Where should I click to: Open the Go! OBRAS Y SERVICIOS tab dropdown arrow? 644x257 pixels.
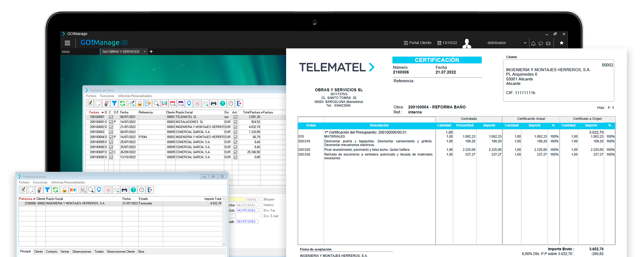145,52
